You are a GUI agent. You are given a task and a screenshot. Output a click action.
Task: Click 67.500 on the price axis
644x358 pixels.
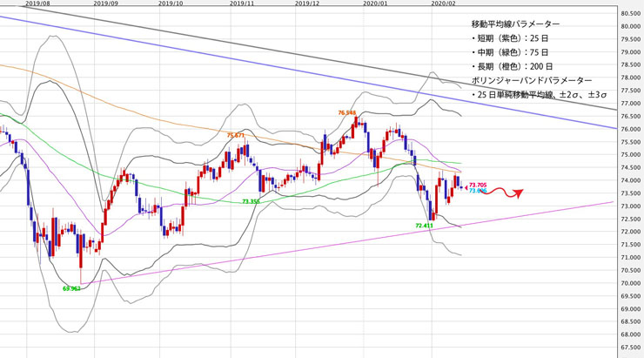[x=631, y=348]
